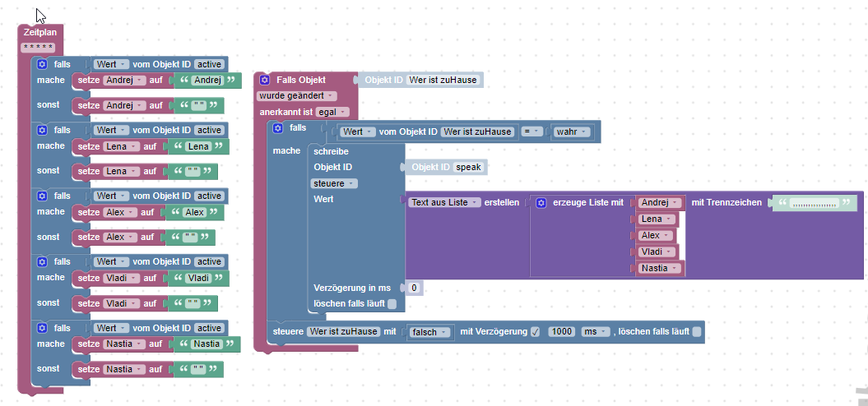Open the gear mutator on erzeuge Liste mit
This screenshot has width=868, height=406.
coord(541,203)
